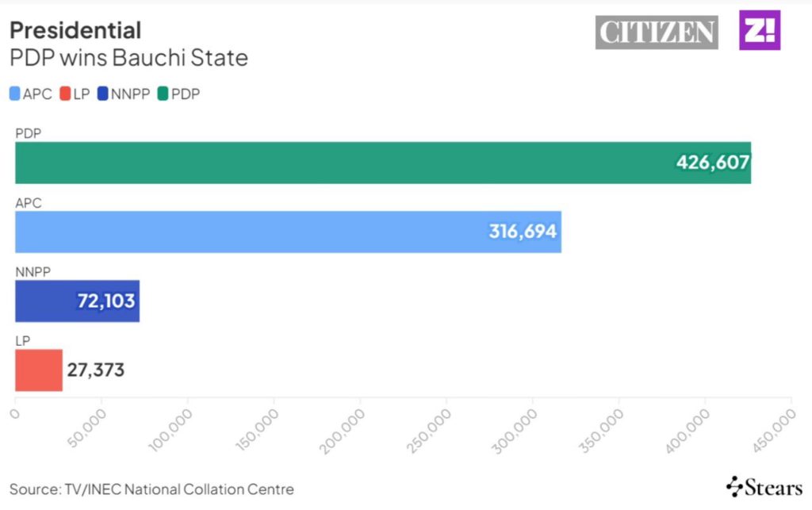The image size is (812, 510).
Task: Click the CITIZEN logo badge
Action: [657, 33]
